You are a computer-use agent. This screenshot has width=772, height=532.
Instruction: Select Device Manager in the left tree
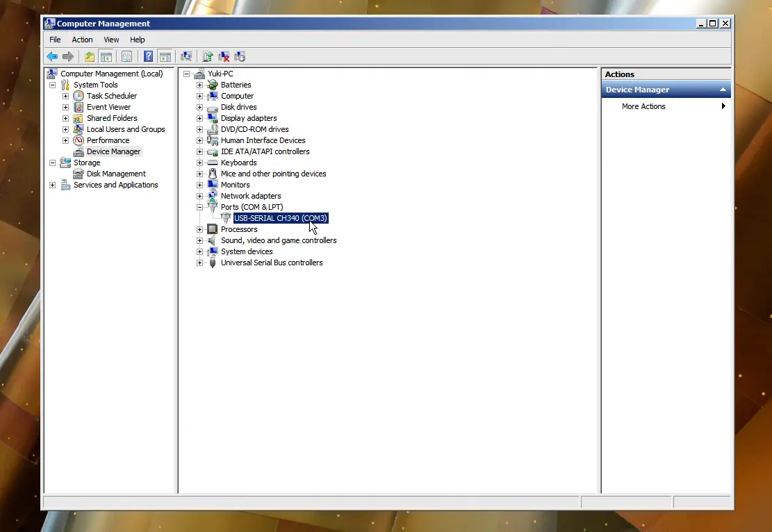tap(114, 151)
